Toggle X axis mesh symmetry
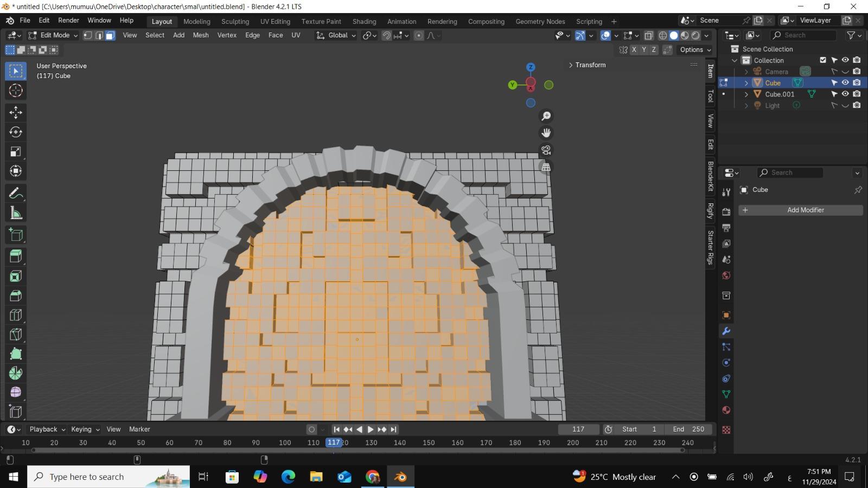Viewport: 868px width, 488px height. (634, 49)
